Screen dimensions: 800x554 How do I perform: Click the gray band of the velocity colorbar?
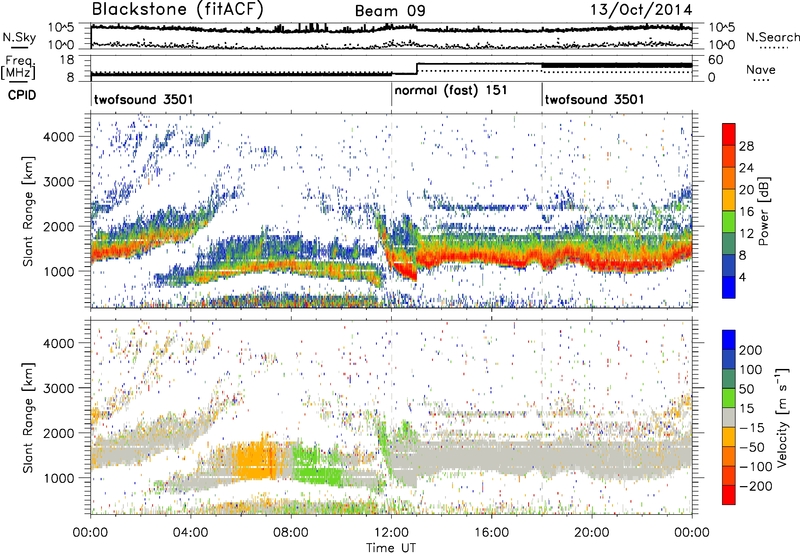click(729, 417)
